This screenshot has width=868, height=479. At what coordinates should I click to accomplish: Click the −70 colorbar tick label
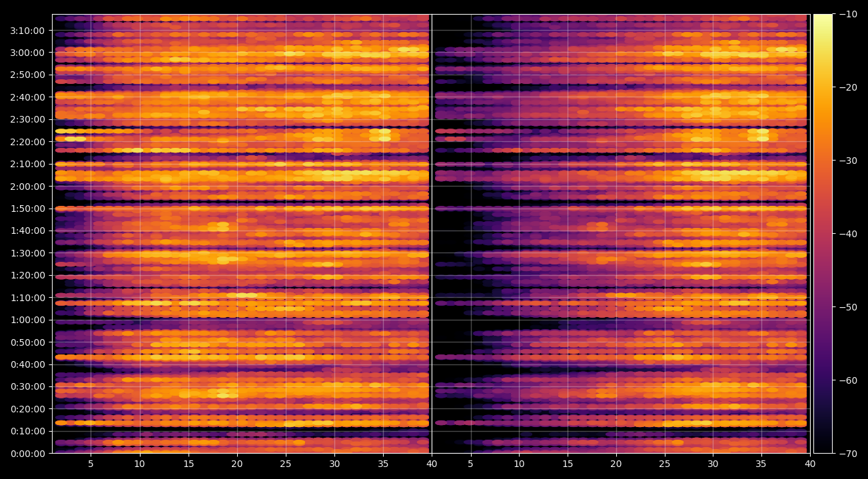click(848, 453)
